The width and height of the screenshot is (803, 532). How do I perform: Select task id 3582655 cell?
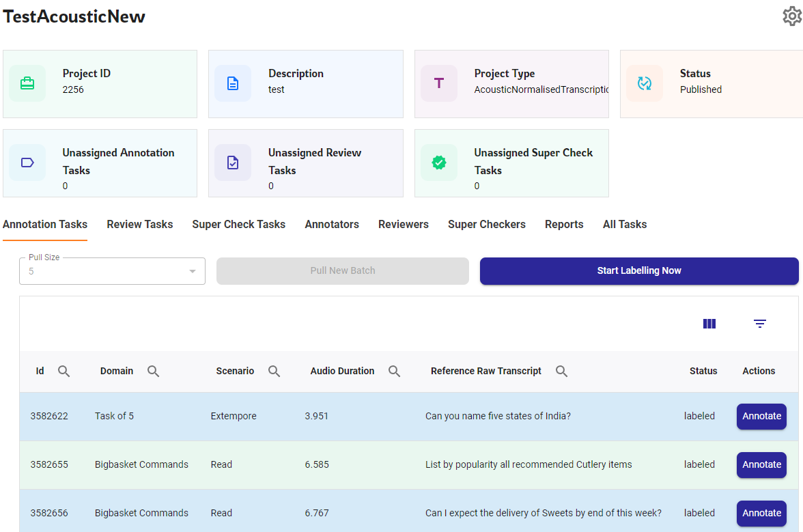(49, 465)
